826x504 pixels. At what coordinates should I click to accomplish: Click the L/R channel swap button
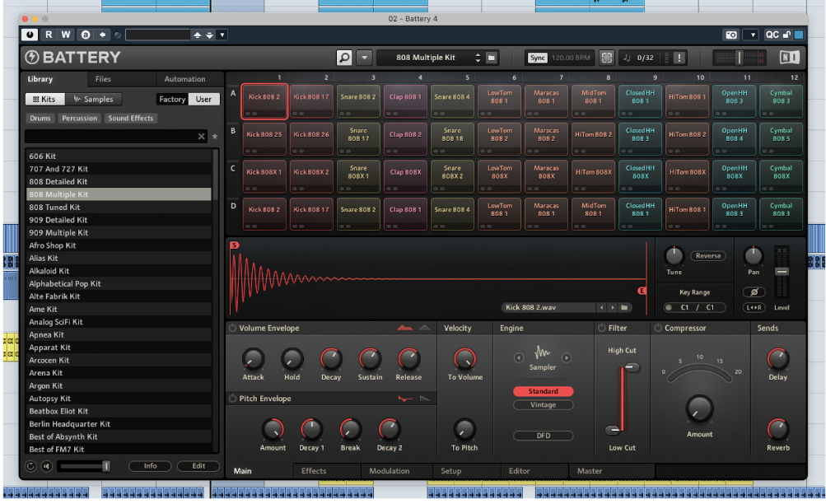coord(753,307)
